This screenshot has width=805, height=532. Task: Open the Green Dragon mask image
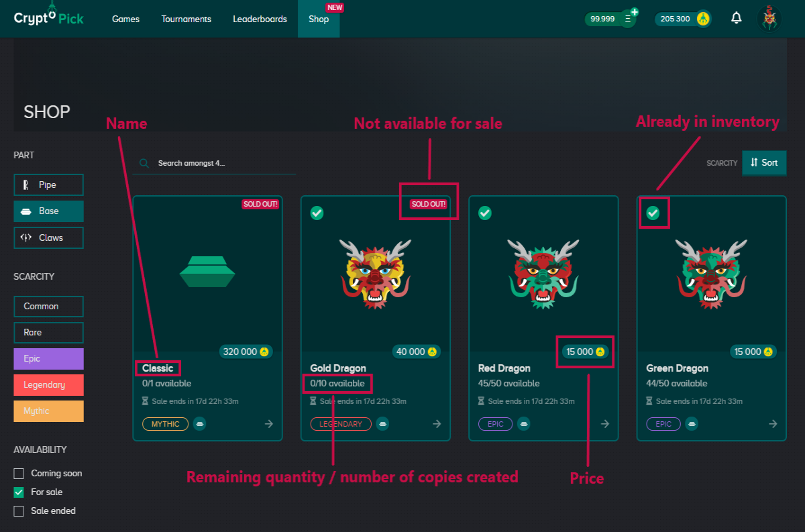pos(711,274)
